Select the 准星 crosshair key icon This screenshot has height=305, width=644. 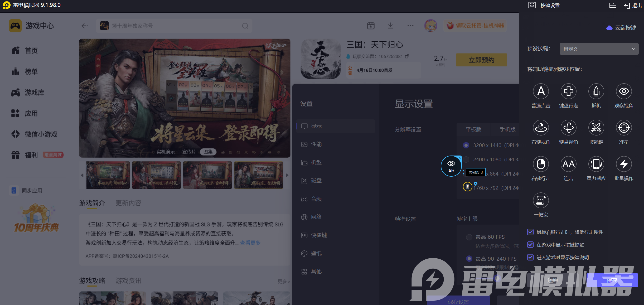(624, 128)
